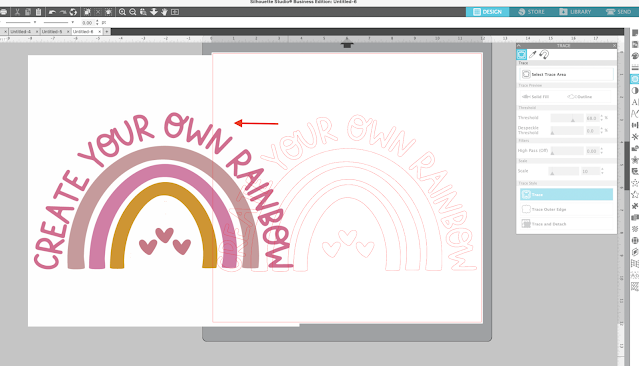The height and width of the screenshot is (366, 639).
Task: Choose Trace and Detach
Action: [x=566, y=224]
